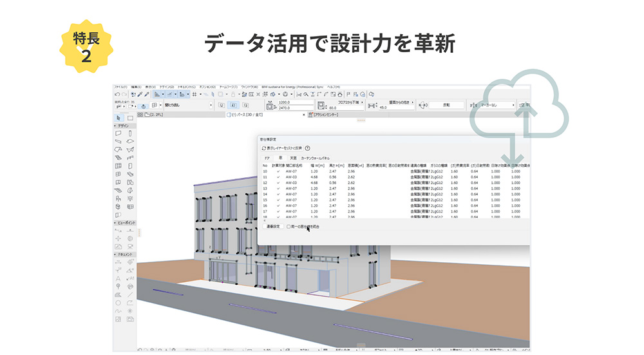This screenshot has height=355, width=644.
Task: Click the help question mark icon
Action: click(x=308, y=148)
